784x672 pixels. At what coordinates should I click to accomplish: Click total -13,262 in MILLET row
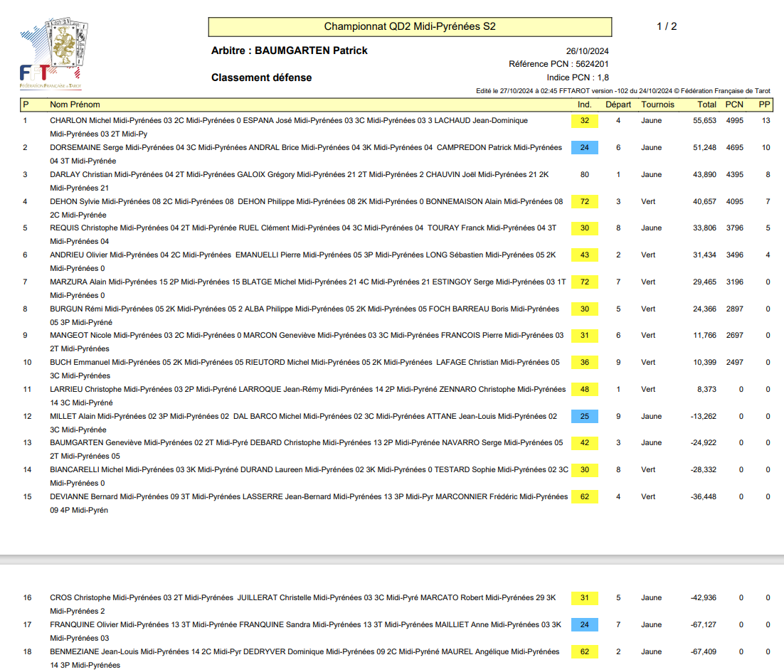tap(704, 416)
